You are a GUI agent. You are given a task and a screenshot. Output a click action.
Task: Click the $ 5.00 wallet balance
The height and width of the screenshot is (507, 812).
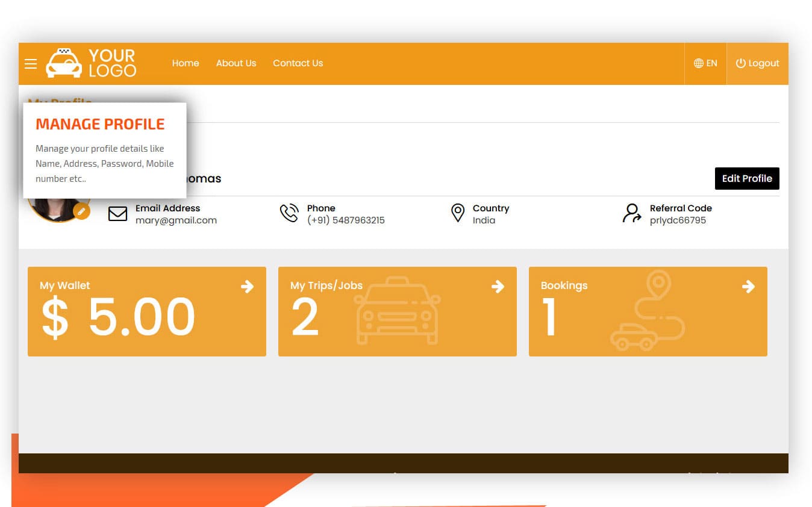[x=118, y=317]
